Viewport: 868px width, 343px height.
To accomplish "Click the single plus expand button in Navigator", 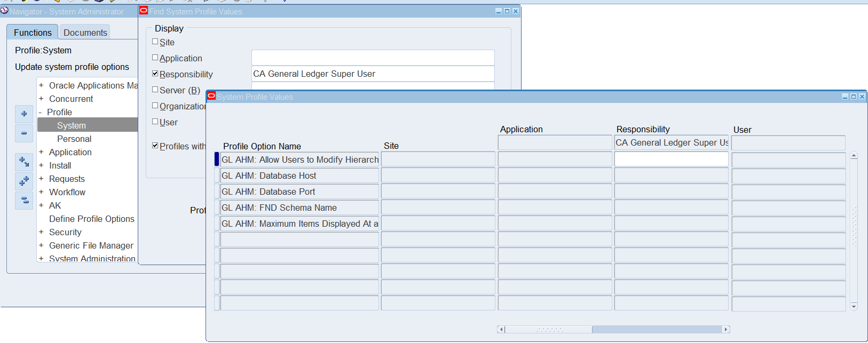I will [24, 114].
